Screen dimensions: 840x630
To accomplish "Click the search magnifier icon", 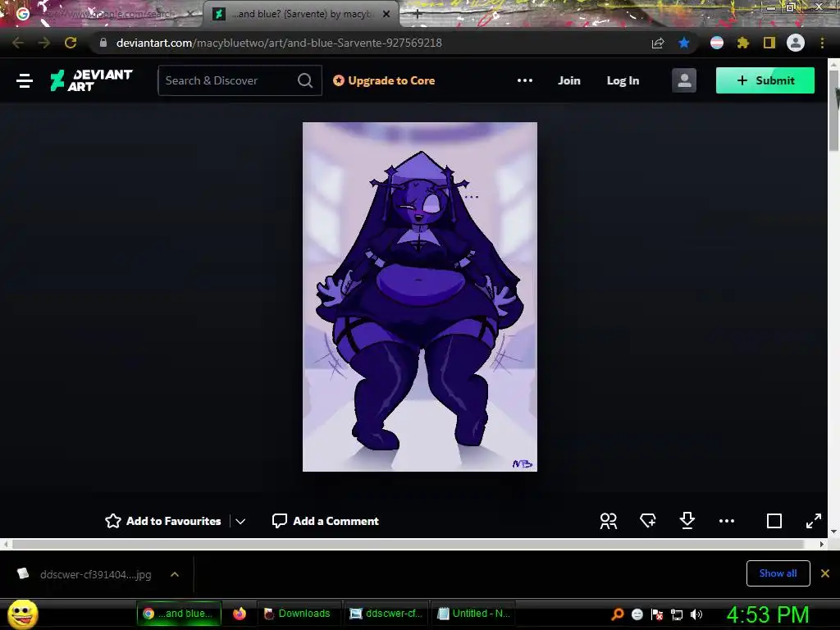I will [x=305, y=80].
